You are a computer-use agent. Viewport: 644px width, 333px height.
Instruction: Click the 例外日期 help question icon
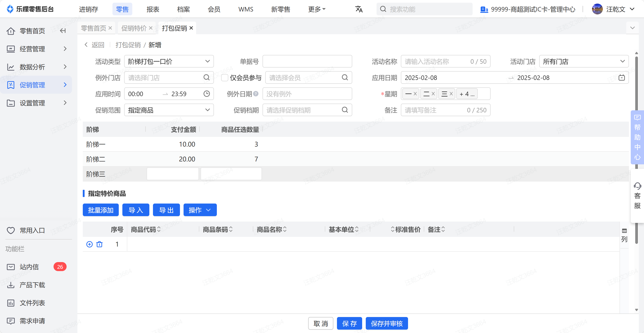256,94
